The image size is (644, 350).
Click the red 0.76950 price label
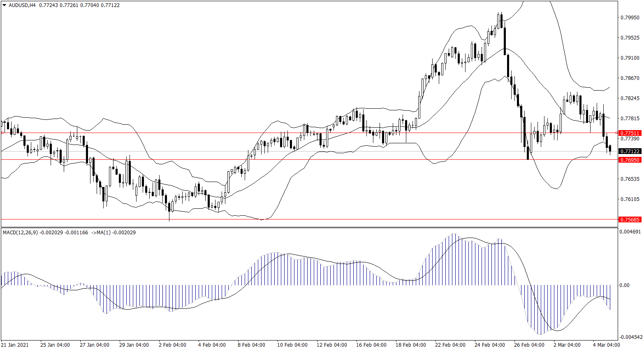(x=630, y=160)
